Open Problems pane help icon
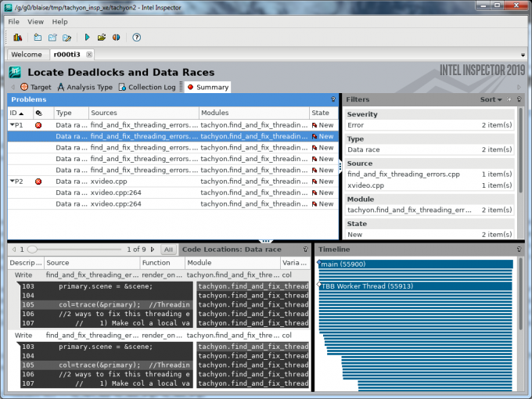This screenshot has height=399, width=532. pos(333,99)
